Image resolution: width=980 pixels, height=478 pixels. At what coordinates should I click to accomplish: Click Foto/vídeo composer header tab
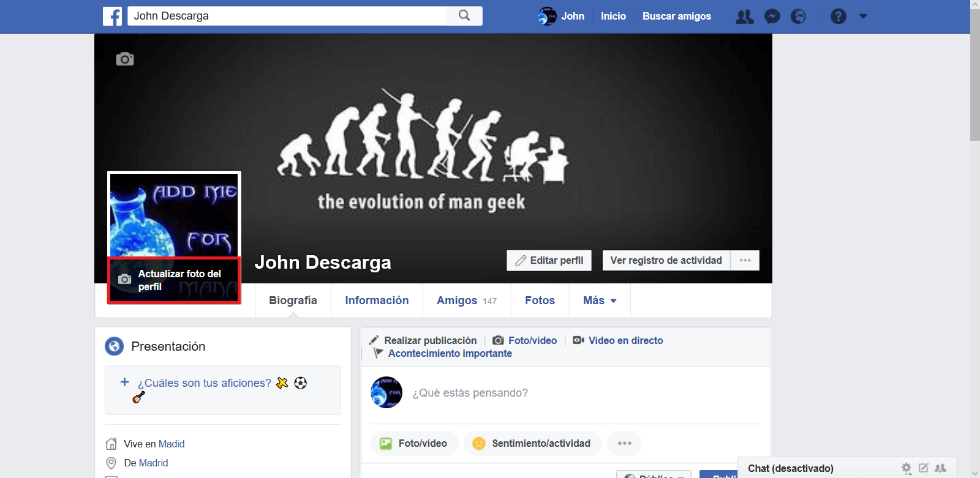(526, 340)
